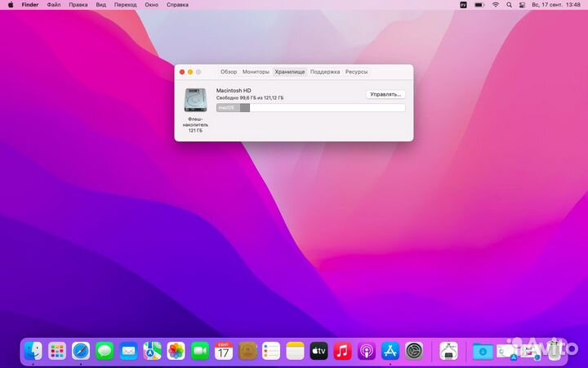Click the battery status icon
Image resolution: width=588 pixels, height=368 pixels.
[x=479, y=5]
